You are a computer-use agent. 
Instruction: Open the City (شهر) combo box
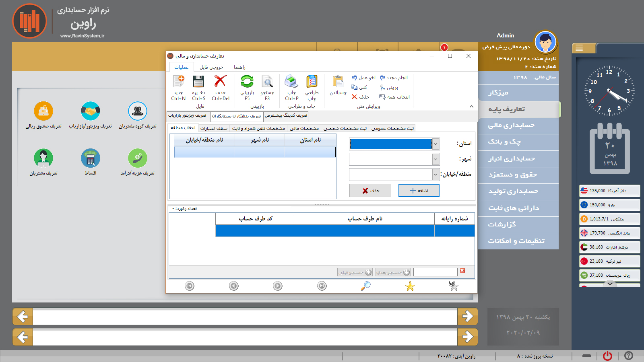[435, 159]
